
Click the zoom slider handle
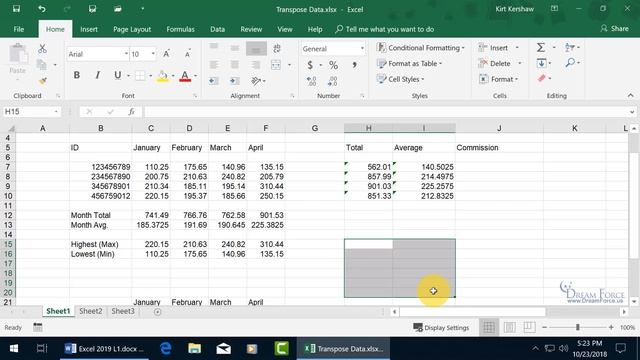point(578,327)
